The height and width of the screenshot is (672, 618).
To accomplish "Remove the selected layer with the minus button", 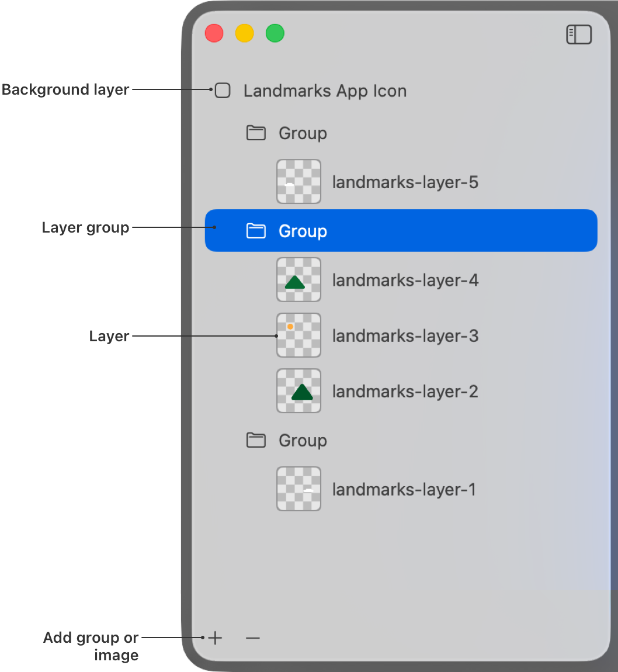I will [252, 638].
